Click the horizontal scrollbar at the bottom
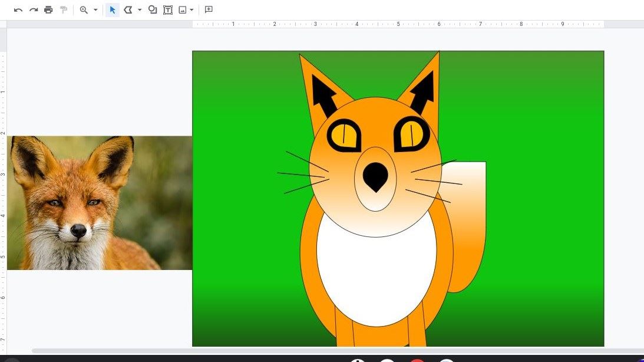The height and width of the screenshot is (362, 644). [x=330, y=351]
